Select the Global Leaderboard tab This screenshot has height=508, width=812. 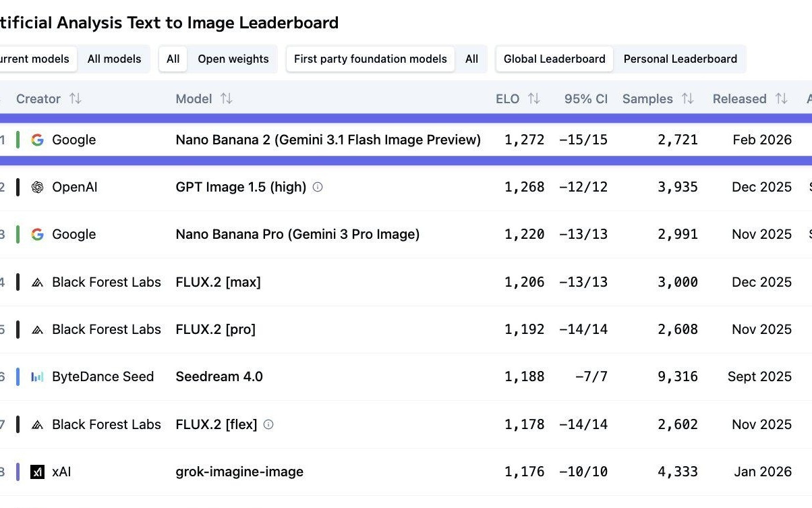tap(554, 59)
